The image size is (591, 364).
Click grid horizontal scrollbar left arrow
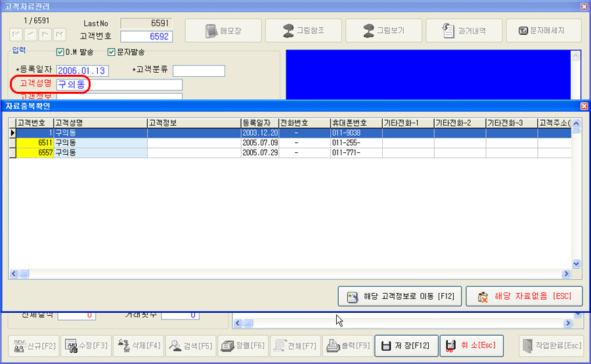pos(14,273)
